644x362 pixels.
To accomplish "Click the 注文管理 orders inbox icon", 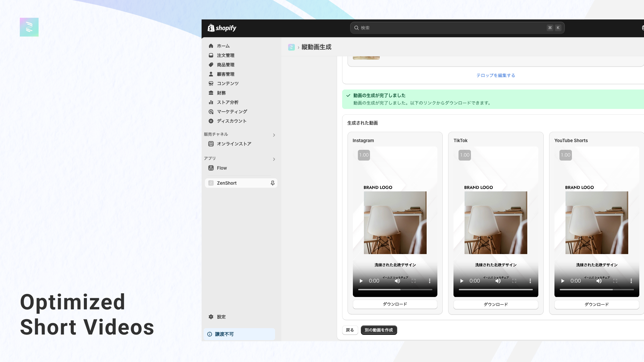I will [211, 55].
